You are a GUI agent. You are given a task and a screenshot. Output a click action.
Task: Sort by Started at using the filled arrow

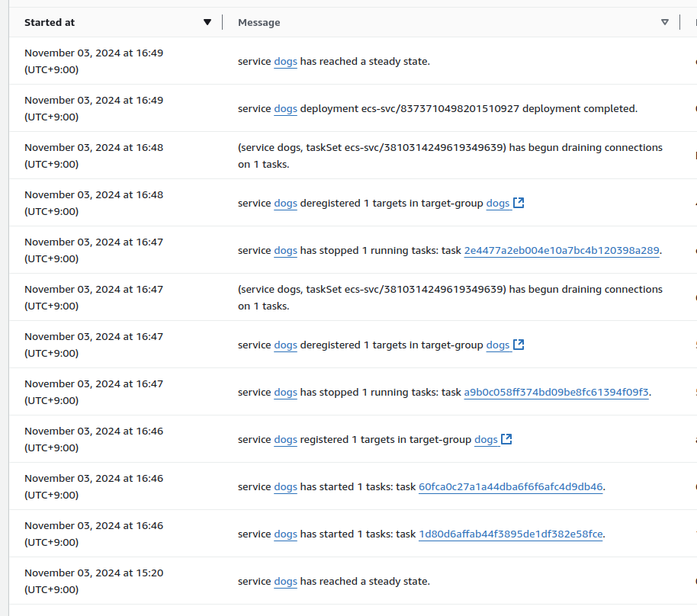point(207,23)
